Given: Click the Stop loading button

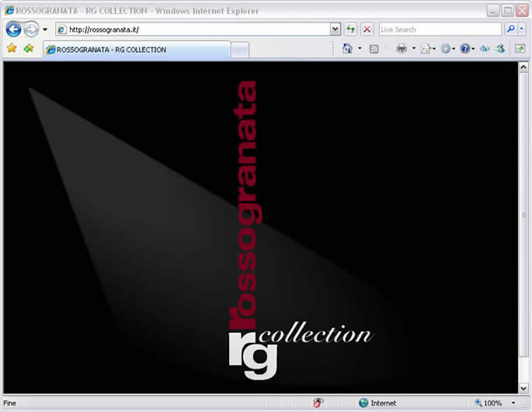Looking at the screenshot, I should [367, 29].
